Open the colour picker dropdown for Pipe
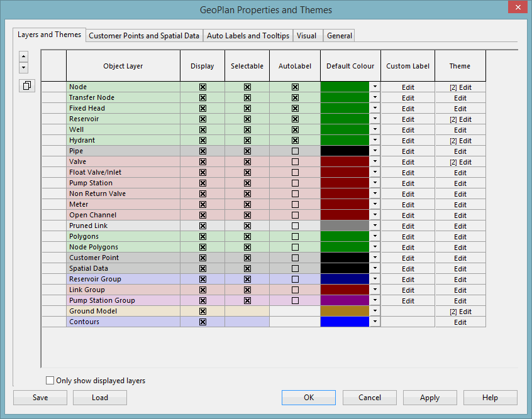 point(374,151)
